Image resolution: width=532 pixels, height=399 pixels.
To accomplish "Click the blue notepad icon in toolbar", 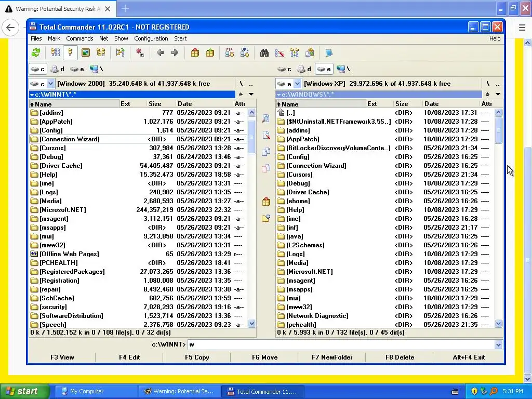I will 329,52.
